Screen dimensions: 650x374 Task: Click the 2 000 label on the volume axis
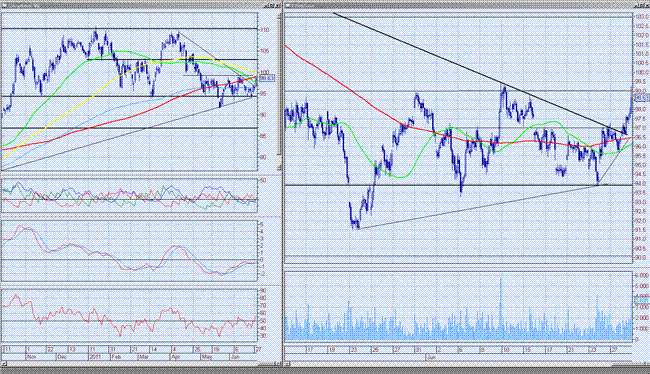642,318
